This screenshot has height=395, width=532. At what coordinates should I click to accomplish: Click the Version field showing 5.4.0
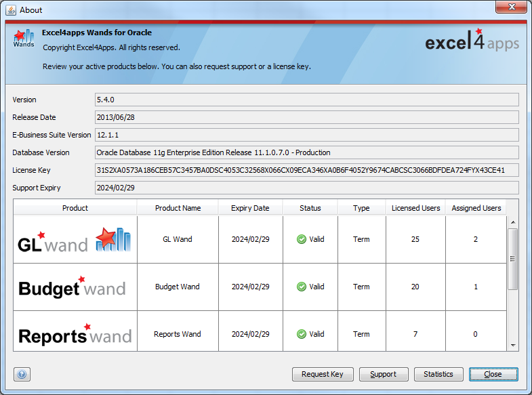(x=307, y=100)
